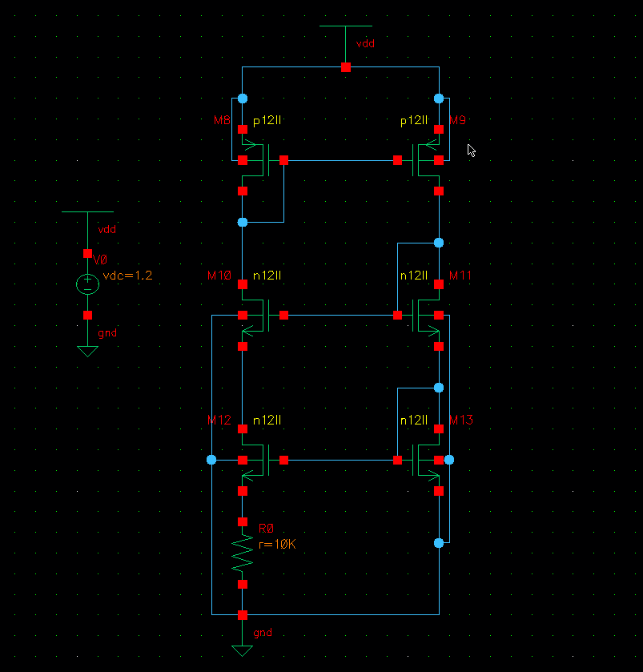Select the M8 instance name label
643x672 pixels.
point(222,121)
